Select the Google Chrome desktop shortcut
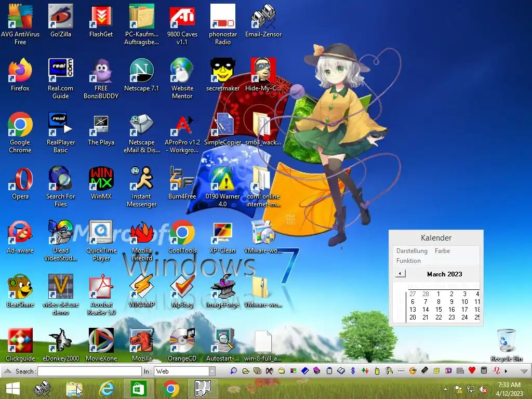 pos(20,132)
